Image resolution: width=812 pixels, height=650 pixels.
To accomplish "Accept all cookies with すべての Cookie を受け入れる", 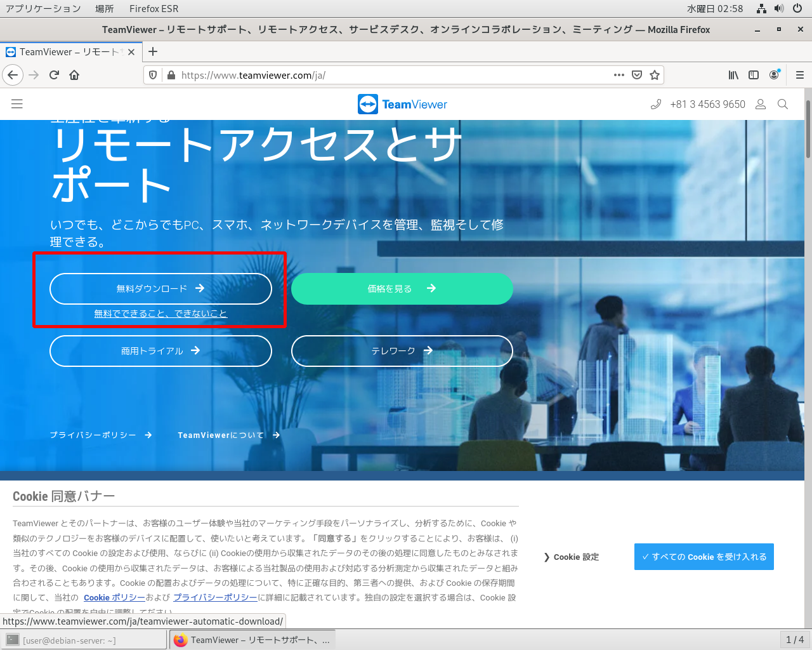I will (x=704, y=557).
